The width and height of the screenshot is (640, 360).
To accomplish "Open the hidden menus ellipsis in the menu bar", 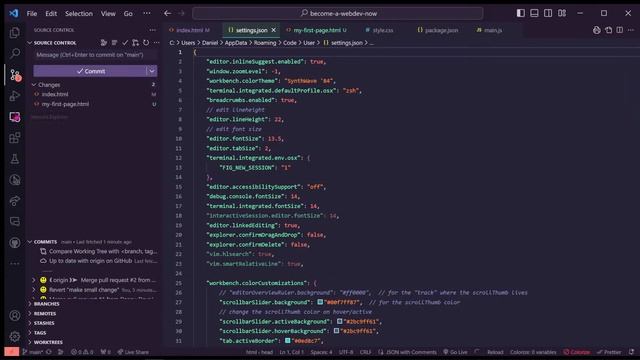I will coord(147,13).
